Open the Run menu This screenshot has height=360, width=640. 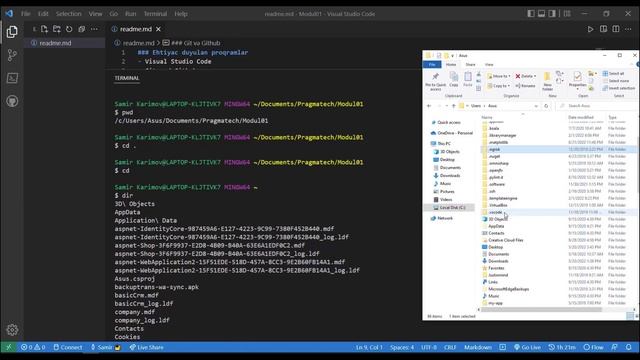131,13
